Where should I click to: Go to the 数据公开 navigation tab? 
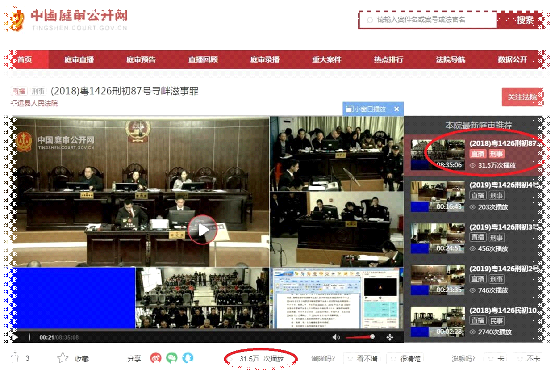pyautogui.click(x=512, y=59)
